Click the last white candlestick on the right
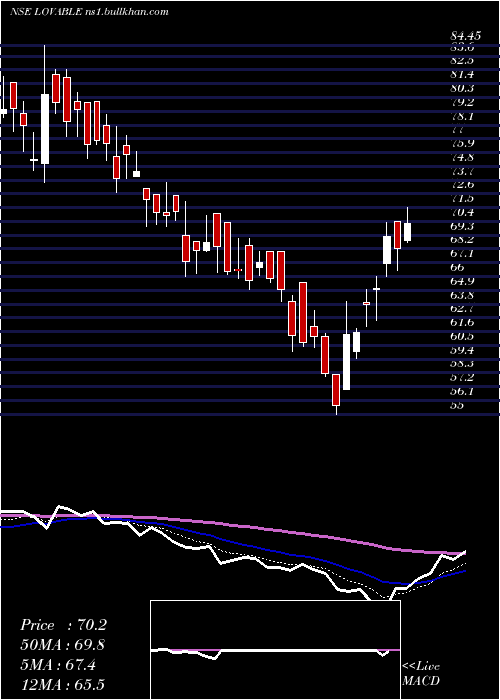Image resolution: width=500 pixels, height=700 pixels. [407, 225]
